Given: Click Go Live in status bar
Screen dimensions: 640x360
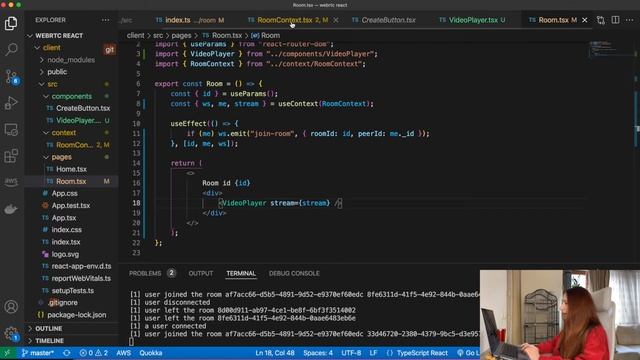Looking at the screenshot, I should (468, 353).
